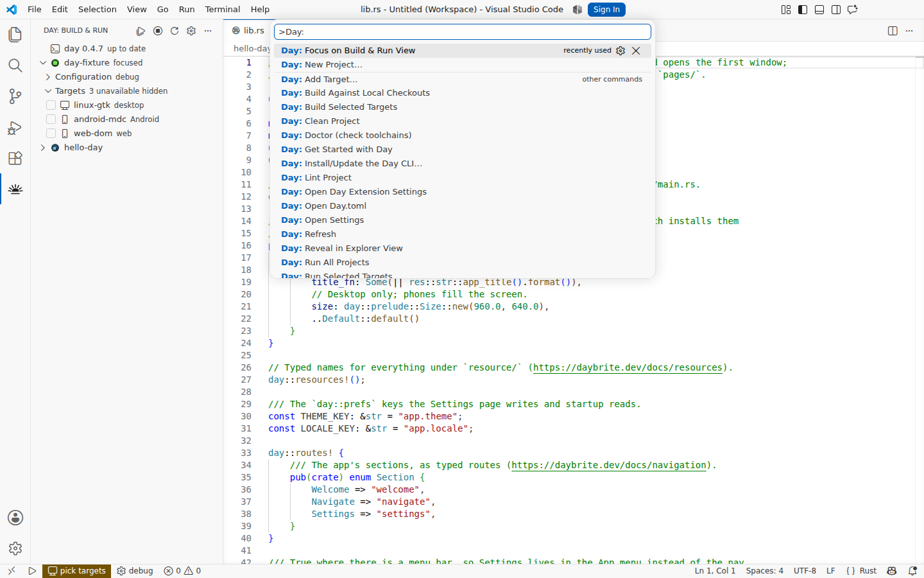Configure keybinding gear for Focus on Build command
The image size is (924, 578).
click(x=620, y=51)
